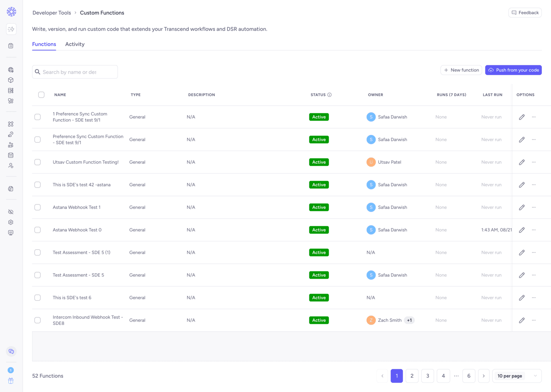Go to the next page arrow
Image resolution: width=551 pixels, height=392 pixels.
pyautogui.click(x=484, y=376)
